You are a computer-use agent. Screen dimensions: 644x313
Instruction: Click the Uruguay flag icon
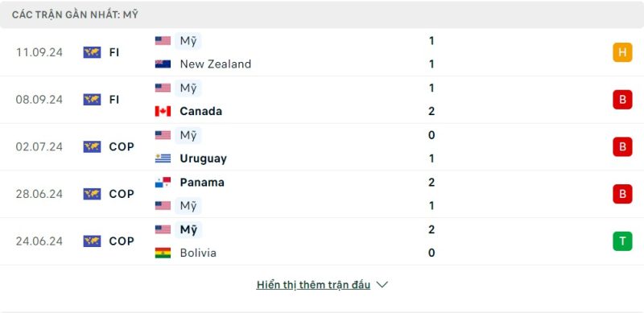pyautogui.click(x=163, y=159)
